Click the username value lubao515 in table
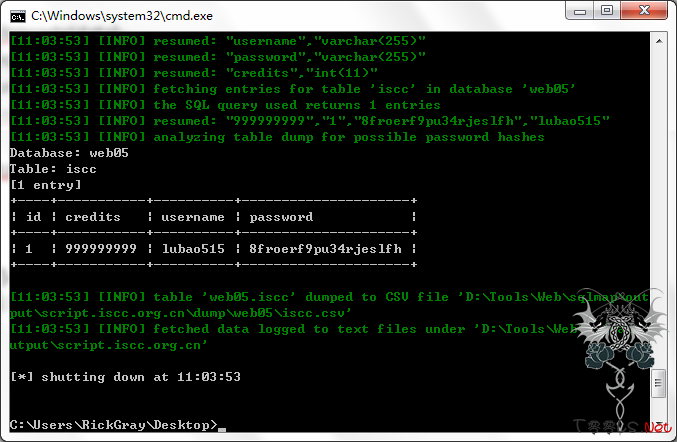The image size is (677, 442). pos(193,249)
